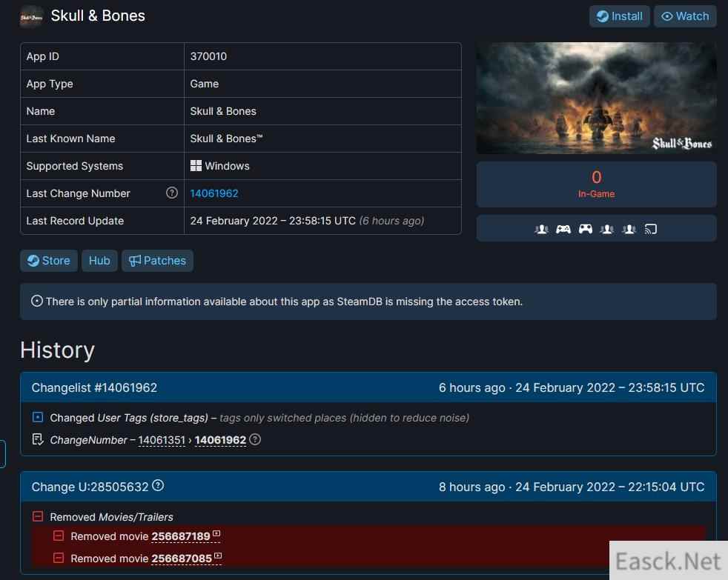Click the full controller support icon
Image resolution: width=728 pixels, height=580 pixels.
(x=585, y=229)
